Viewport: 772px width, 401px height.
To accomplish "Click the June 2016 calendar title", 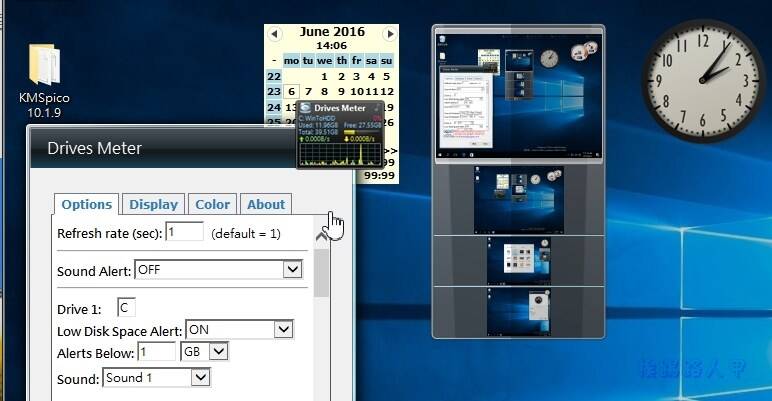I will (332, 32).
